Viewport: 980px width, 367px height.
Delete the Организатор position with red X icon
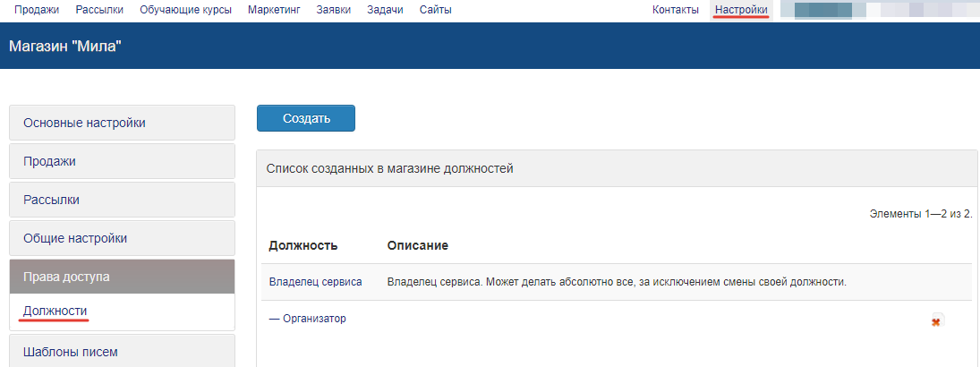(936, 321)
